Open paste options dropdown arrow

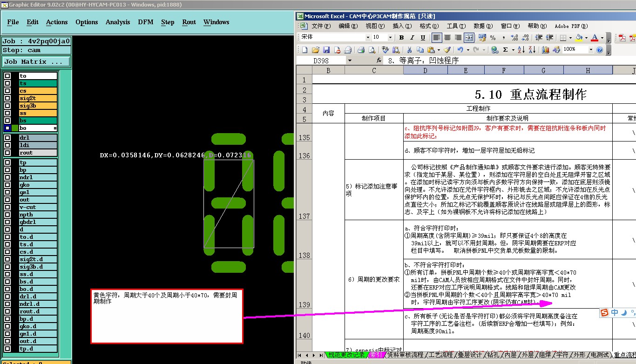pos(438,50)
